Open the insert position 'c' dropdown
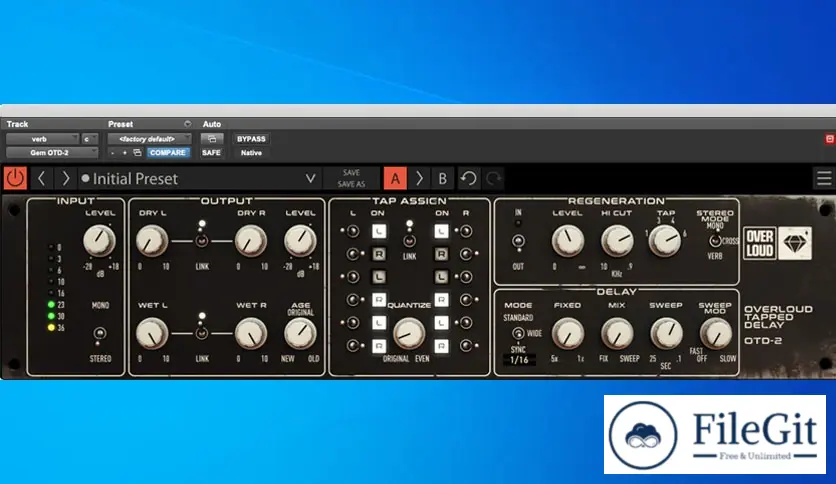The height and width of the screenshot is (484, 836). click(90, 139)
